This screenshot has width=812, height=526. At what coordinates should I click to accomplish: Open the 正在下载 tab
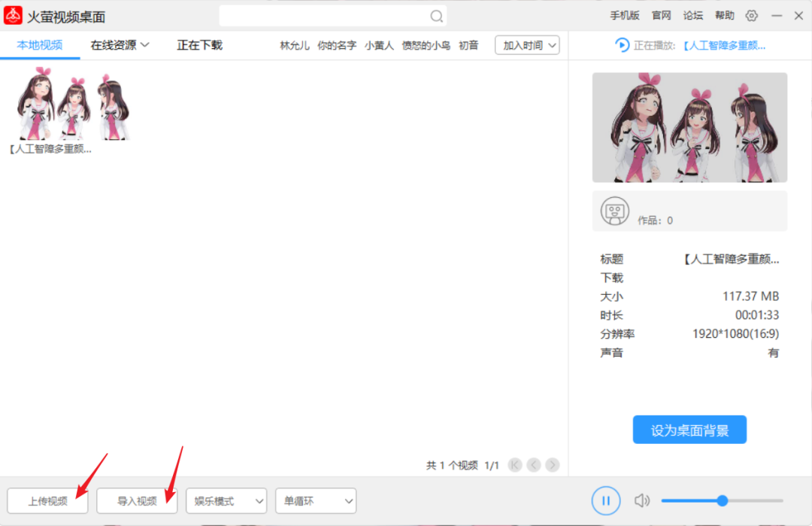[199, 45]
